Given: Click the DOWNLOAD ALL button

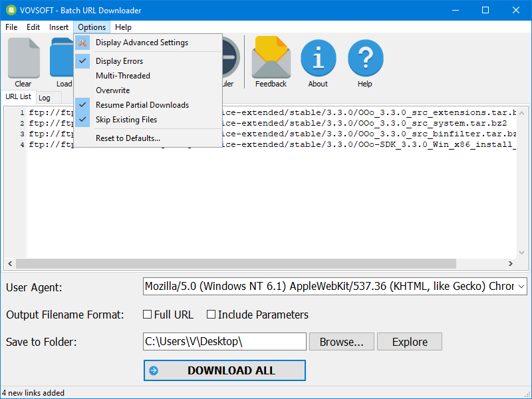Looking at the screenshot, I should coord(225,370).
